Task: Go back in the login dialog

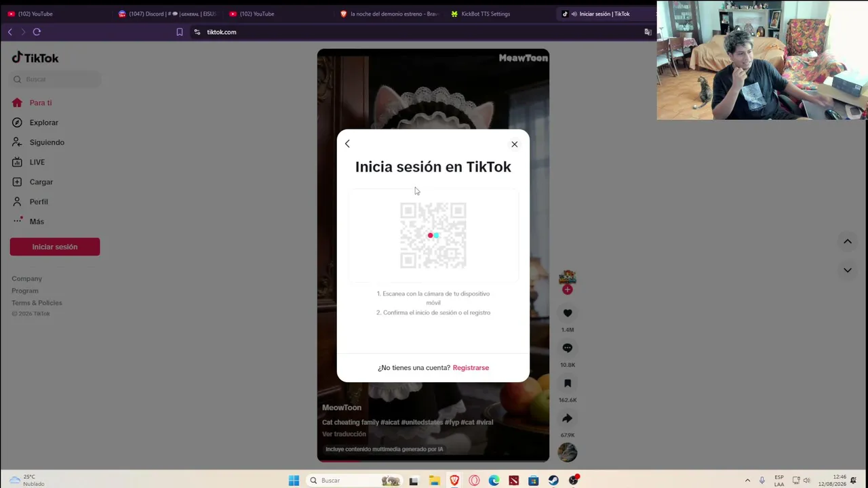Action: click(x=347, y=144)
